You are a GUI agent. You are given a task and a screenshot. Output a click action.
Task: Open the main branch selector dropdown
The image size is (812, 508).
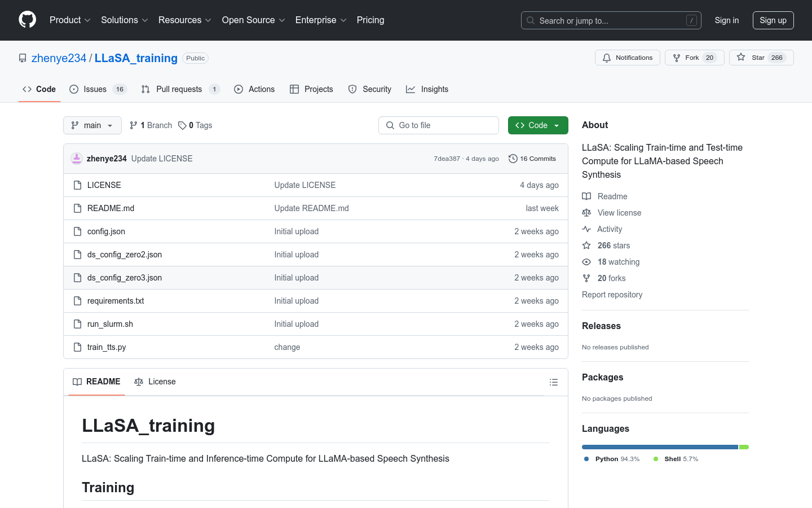pos(92,125)
